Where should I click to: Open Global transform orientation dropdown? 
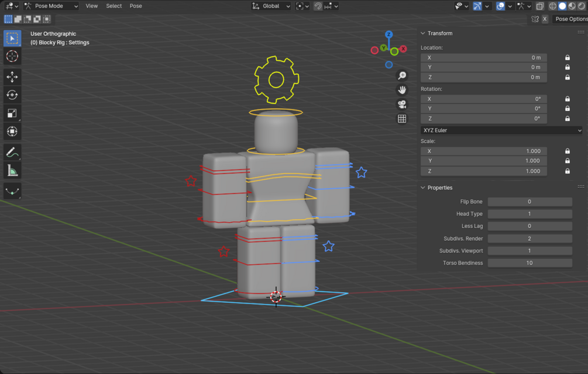[x=271, y=6]
